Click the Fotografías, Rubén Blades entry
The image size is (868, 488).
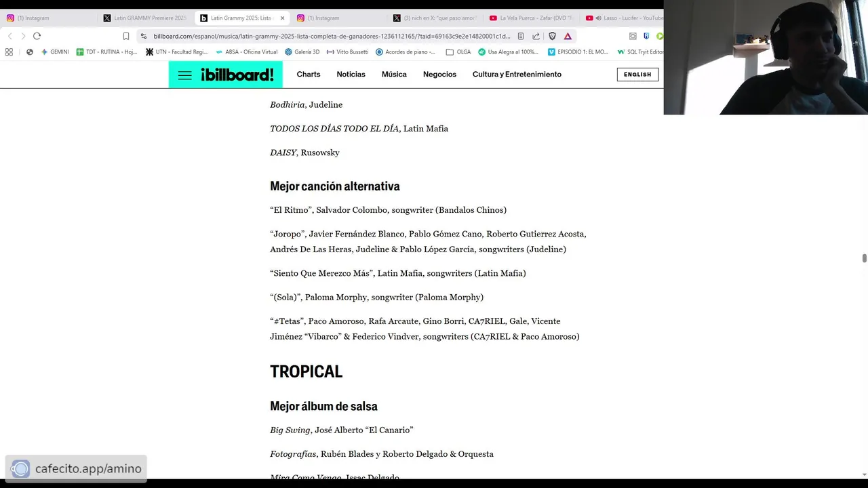(382, 454)
